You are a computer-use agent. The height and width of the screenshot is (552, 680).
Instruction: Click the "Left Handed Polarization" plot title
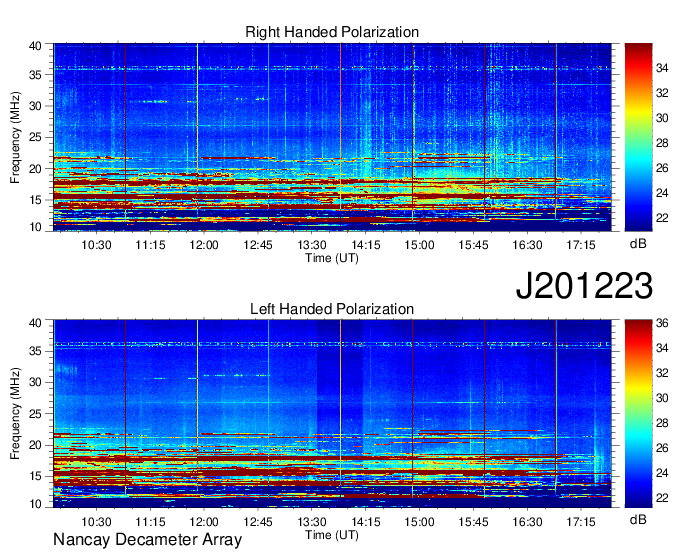click(x=332, y=309)
